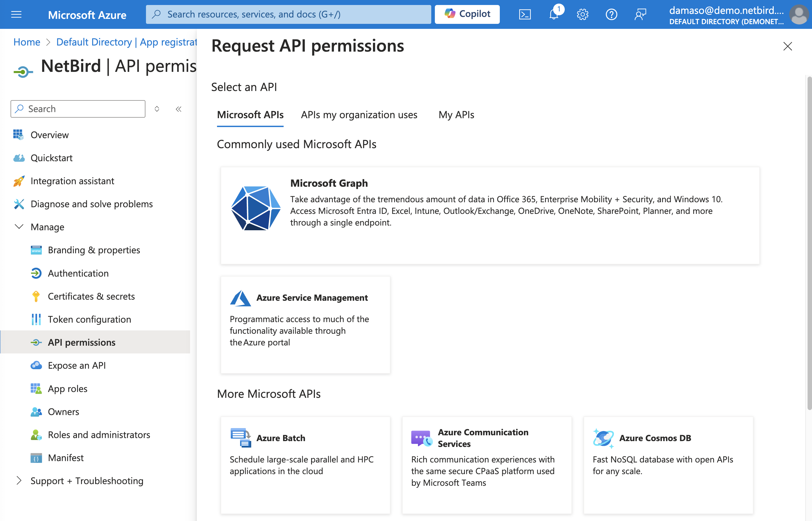The height and width of the screenshot is (521, 812).
Task: Open Certificates & secrets via key icon
Action: (36, 296)
